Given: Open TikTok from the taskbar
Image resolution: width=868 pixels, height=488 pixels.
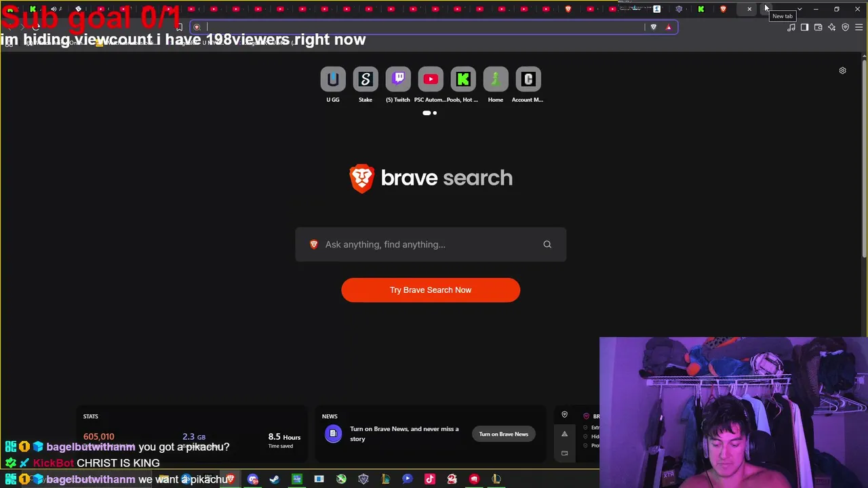Looking at the screenshot, I should pos(429,479).
